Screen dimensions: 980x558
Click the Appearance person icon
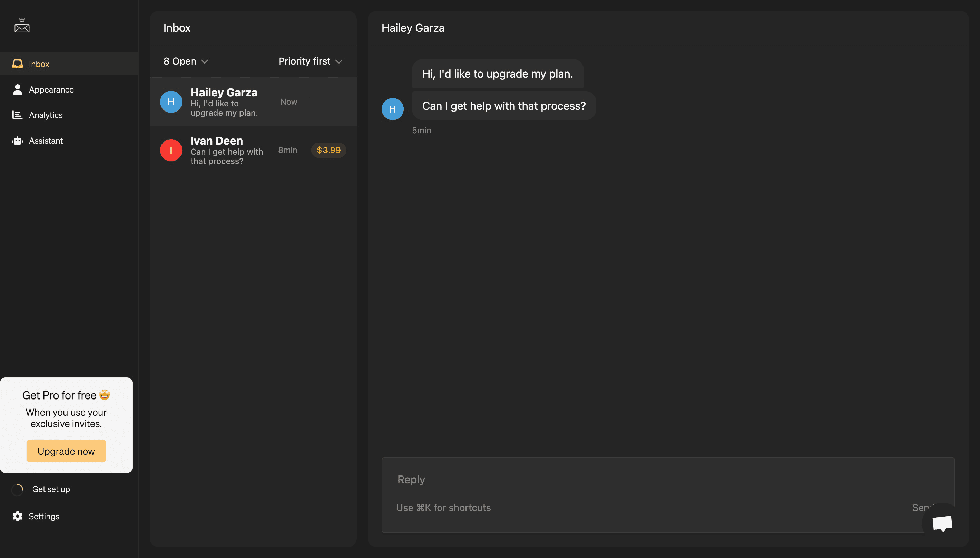pos(17,89)
